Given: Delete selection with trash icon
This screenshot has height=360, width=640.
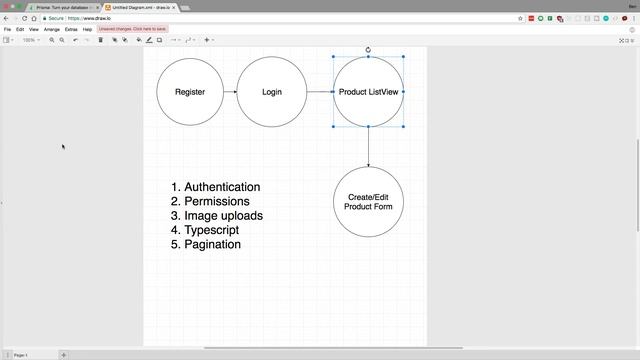Looking at the screenshot, I should point(100,40).
